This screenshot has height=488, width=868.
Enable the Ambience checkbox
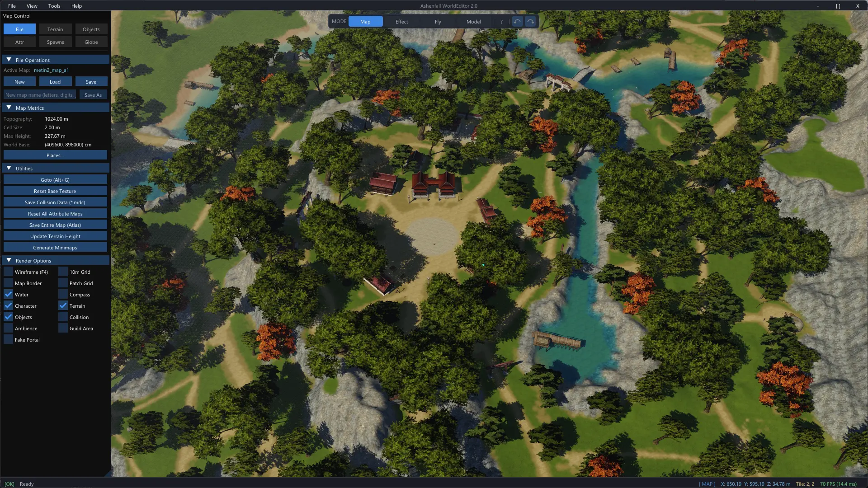pyautogui.click(x=8, y=328)
